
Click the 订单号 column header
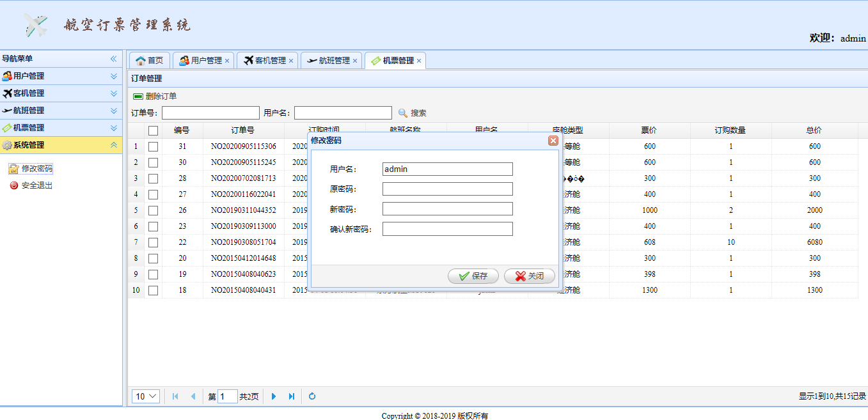243,130
